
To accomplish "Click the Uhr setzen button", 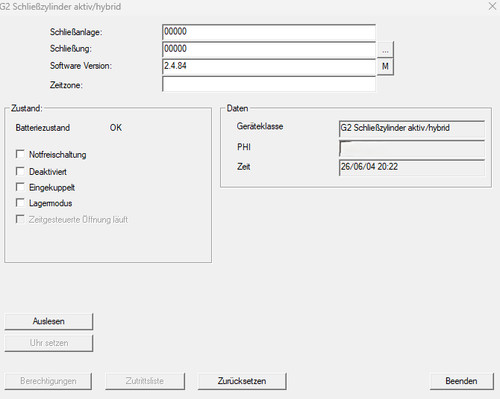I will pos(49,343).
